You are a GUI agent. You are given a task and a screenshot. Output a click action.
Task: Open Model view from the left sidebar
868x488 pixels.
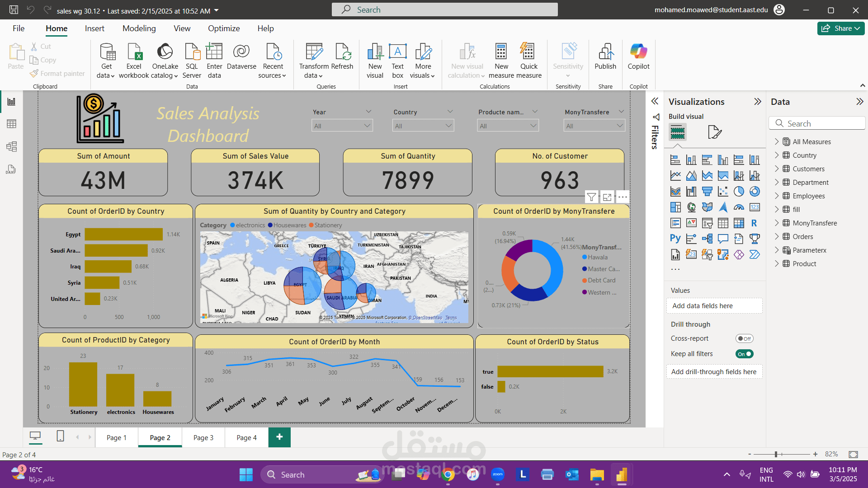tap(12, 146)
